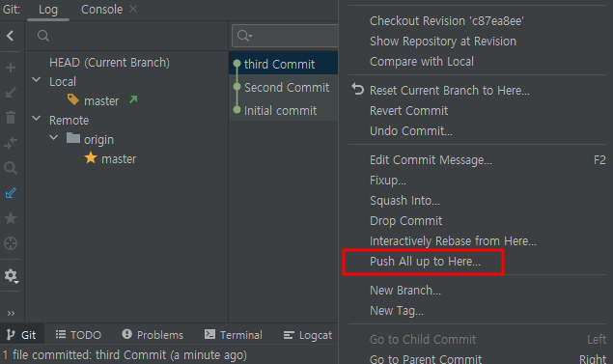Click the Fetch All Remotes blue arrow icon
This screenshot has height=364, width=613.
point(11,193)
